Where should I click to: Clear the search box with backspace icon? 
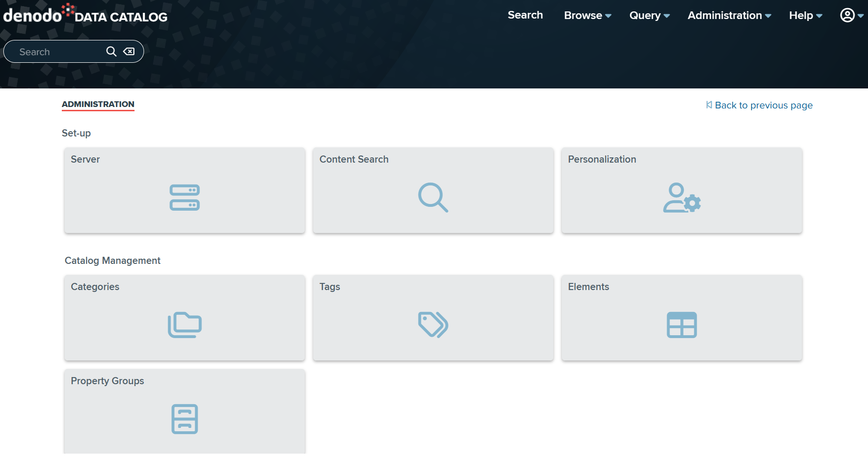tap(129, 51)
